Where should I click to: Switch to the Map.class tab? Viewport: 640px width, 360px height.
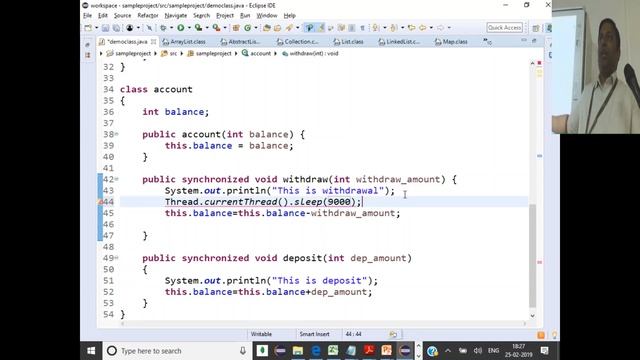451,42
